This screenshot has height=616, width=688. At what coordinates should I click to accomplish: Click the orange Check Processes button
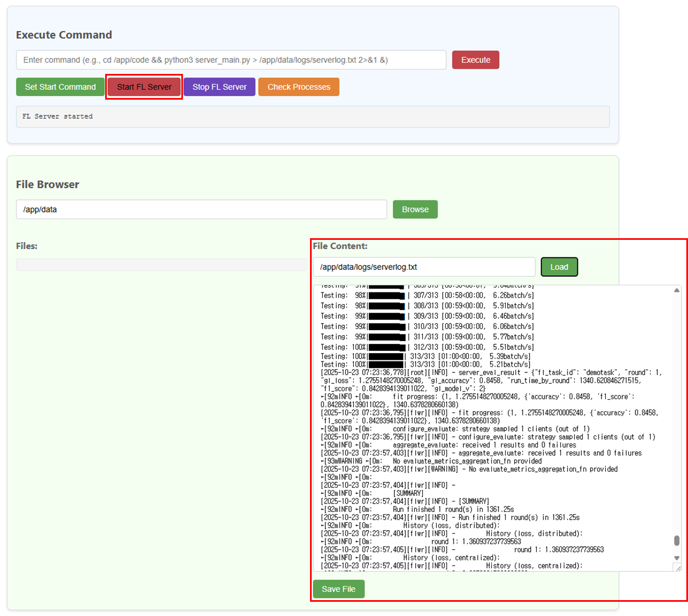(x=299, y=87)
